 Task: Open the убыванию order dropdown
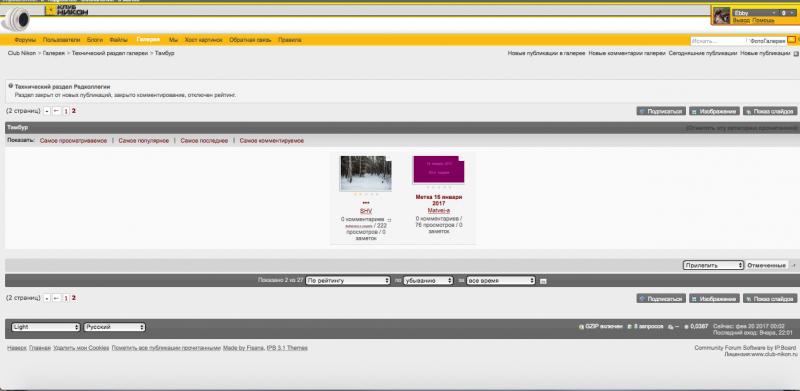(x=428, y=281)
